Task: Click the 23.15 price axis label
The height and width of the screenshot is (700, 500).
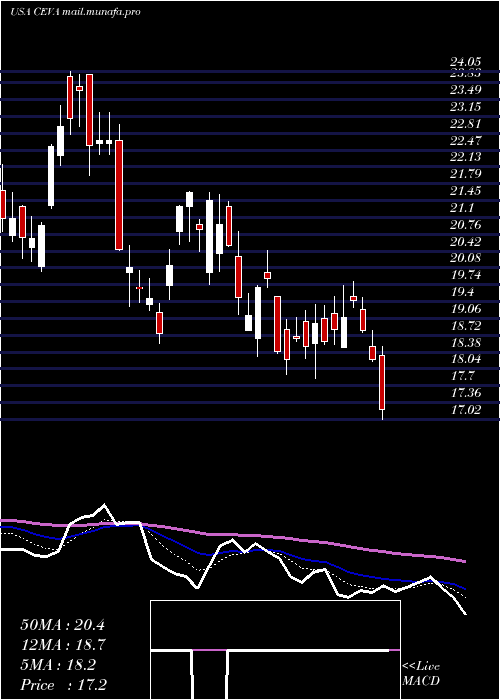Action: (x=465, y=107)
